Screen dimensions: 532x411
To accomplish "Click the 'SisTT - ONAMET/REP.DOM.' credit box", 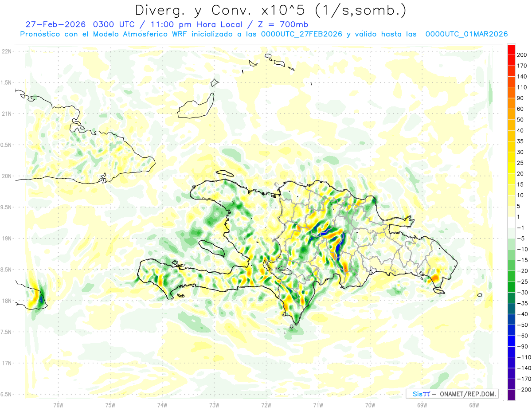I will [x=452, y=394].
